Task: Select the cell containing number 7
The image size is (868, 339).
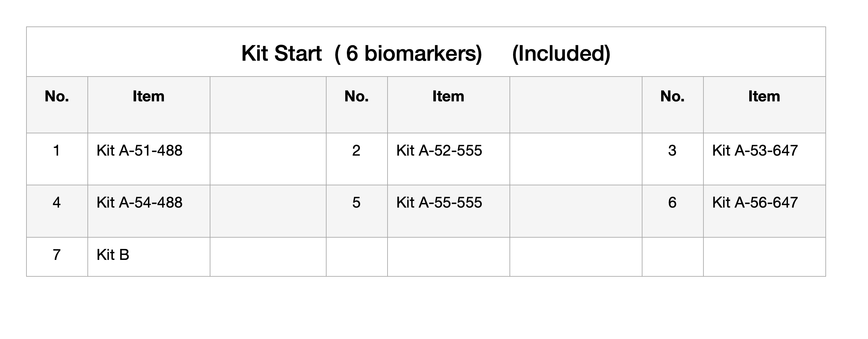Action: point(57,257)
